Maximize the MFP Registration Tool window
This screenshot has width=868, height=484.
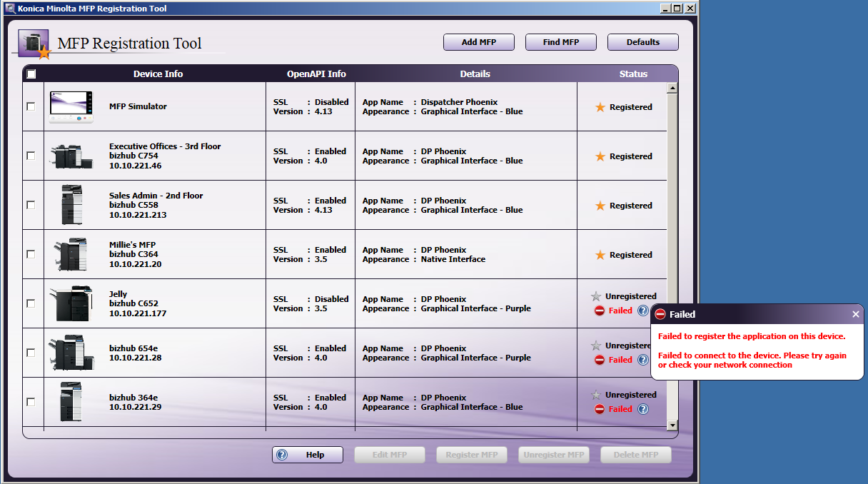[678, 9]
